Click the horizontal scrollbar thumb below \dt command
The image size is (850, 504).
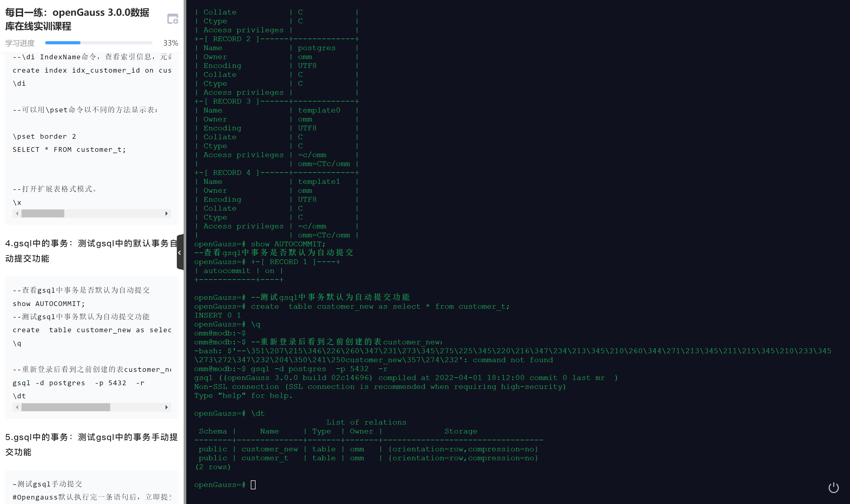pyautogui.click(x=66, y=407)
